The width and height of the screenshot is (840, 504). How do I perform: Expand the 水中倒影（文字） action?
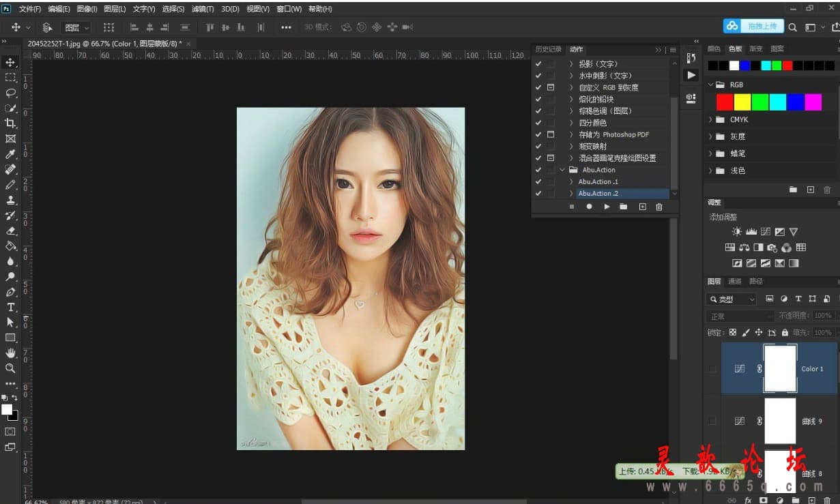tap(571, 76)
